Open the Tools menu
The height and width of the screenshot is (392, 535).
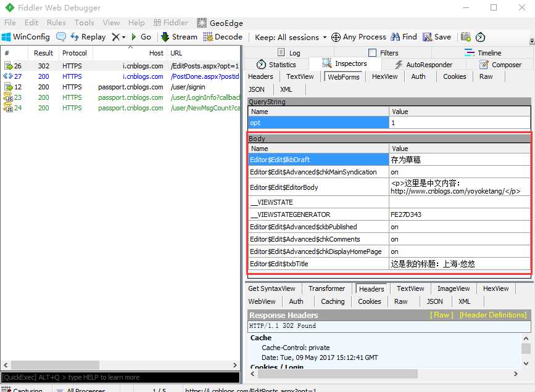coord(85,23)
